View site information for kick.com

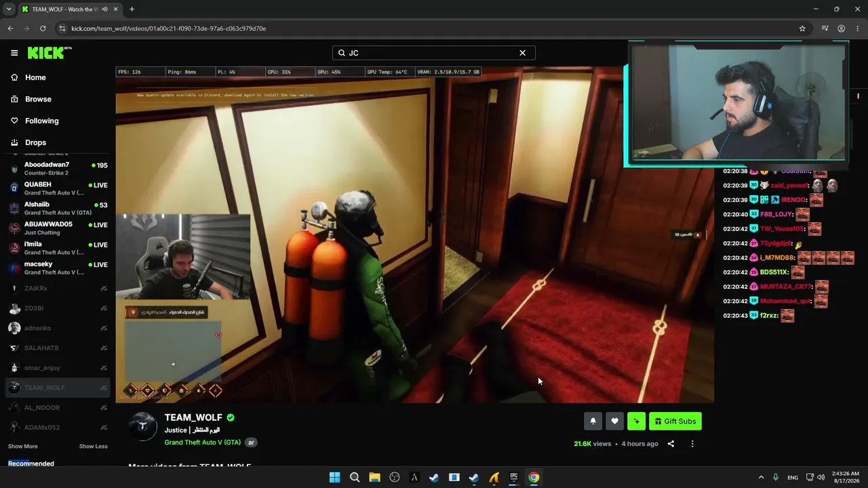click(x=62, y=28)
